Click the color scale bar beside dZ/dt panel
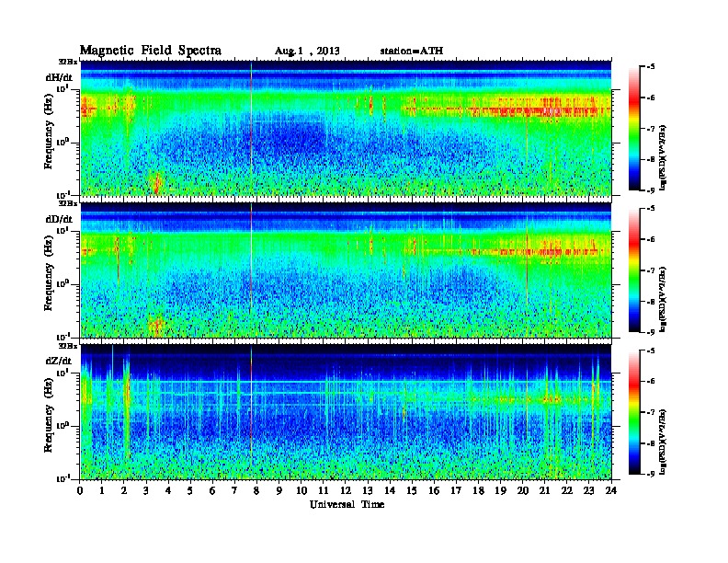This screenshot has height=563, width=728. pyautogui.click(x=633, y=412)
